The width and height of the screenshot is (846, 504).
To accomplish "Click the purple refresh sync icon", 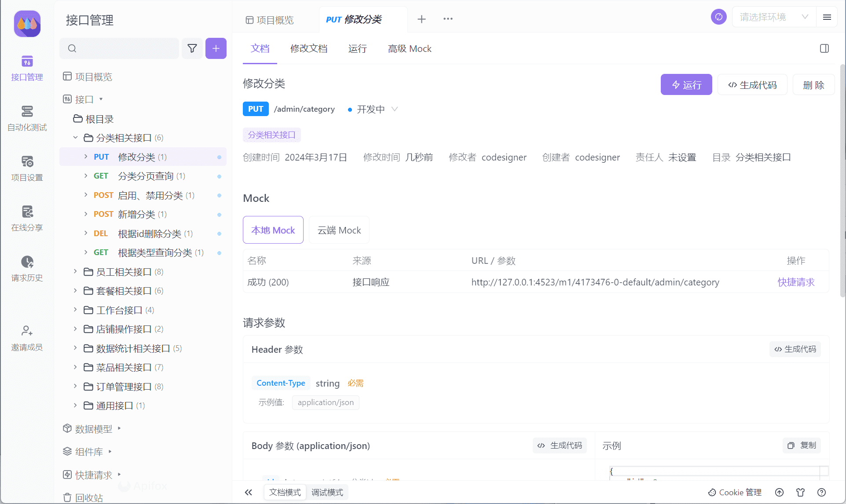I will (x=719, y=17).
